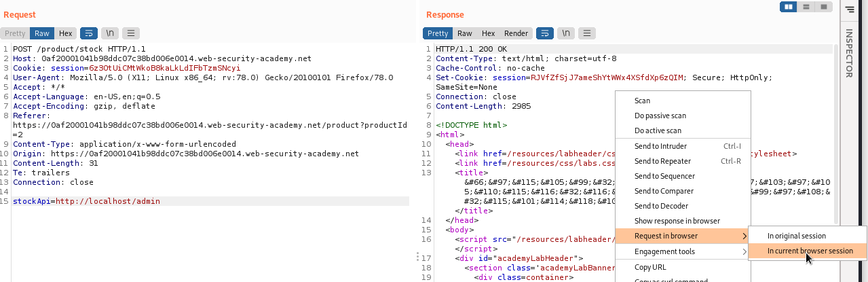The height and width of the screenshot is (282, 868).
Task: Select Send to Comparer menu item
Action: [x=683, y=191]
